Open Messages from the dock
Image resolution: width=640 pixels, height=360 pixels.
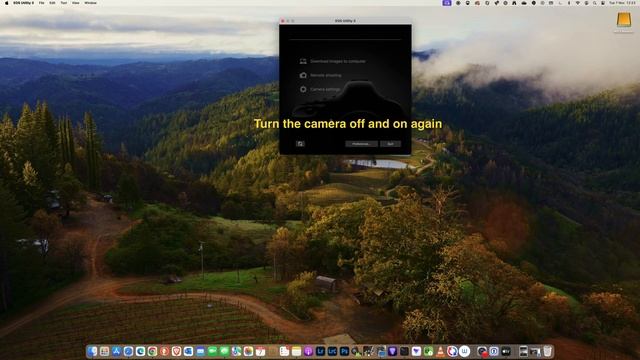click(x=224, y=351)
